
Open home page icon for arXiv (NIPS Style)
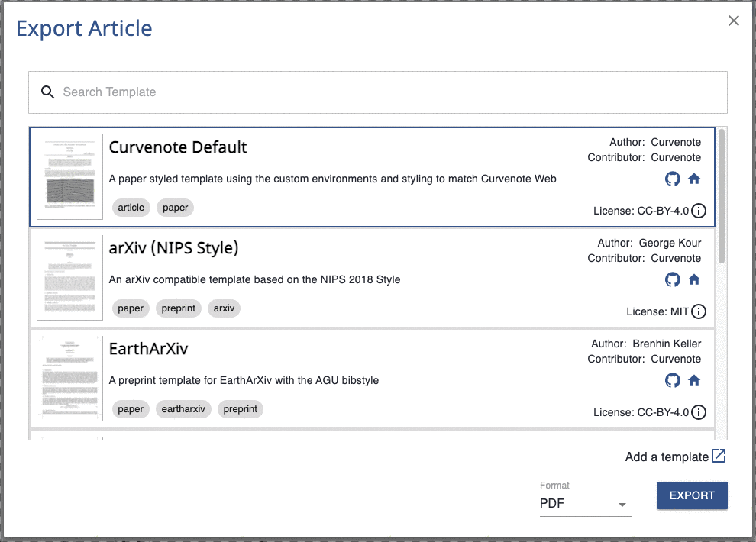(694, 279)
